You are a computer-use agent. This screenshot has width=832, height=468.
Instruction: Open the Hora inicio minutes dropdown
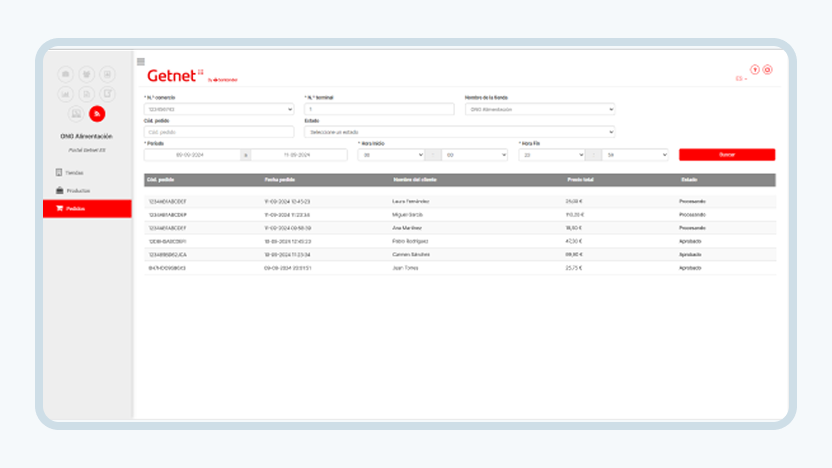click(474, 155)
